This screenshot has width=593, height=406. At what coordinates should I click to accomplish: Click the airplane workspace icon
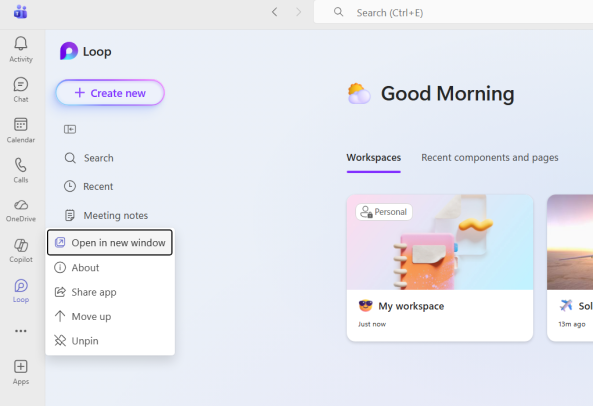tap(566, 305)
